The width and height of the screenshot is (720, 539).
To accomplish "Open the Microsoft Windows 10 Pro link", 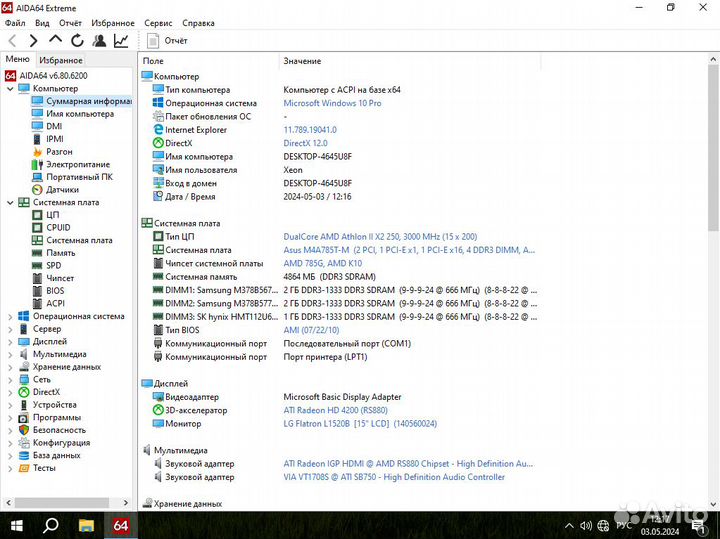I will coord(332,103).
